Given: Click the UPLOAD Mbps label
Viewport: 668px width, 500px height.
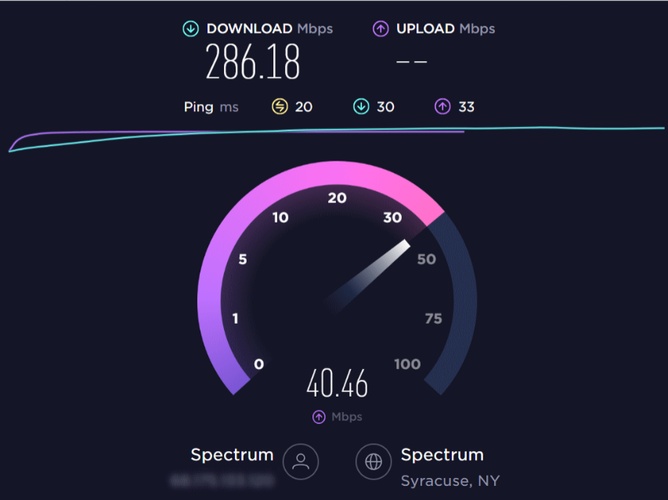Looking at the screenshot, I should click(x=446, y=29).
